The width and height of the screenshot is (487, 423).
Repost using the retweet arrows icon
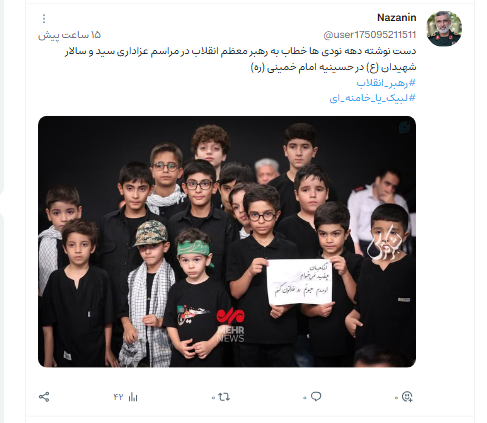224,397
